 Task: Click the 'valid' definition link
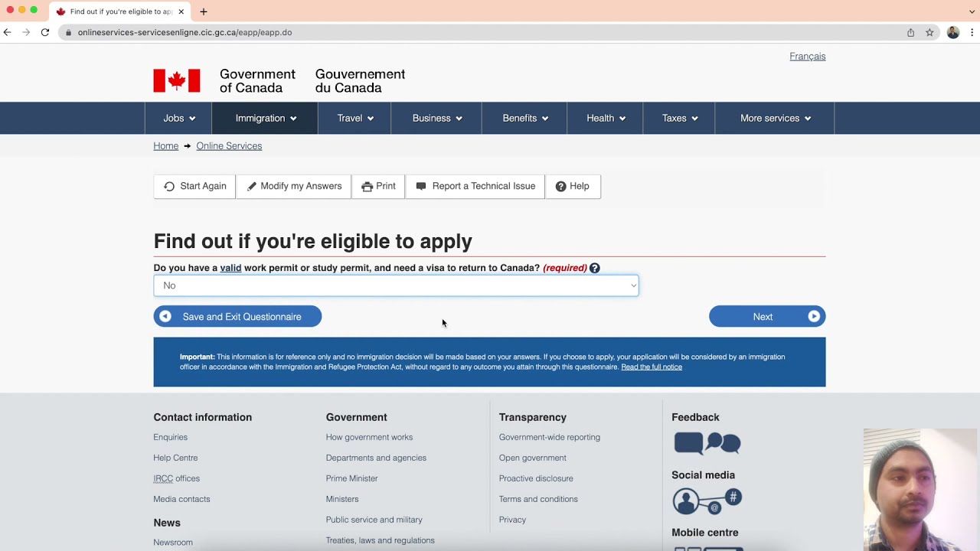pyautogui.click(x=230, y=268)
